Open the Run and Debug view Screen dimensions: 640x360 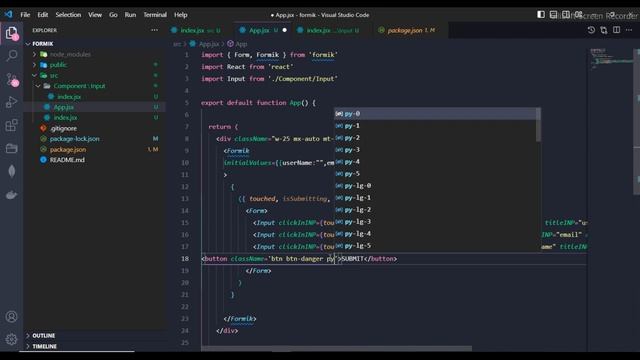pyautogui.click(x=11, y=102)
